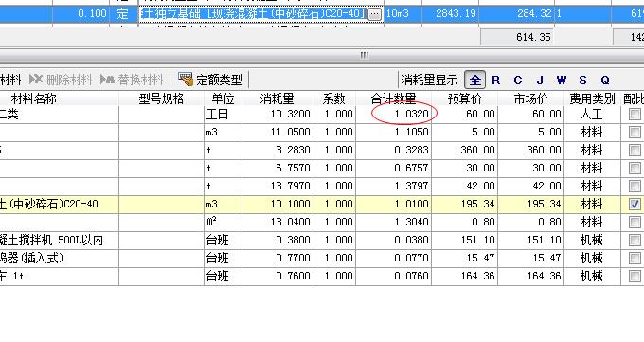Select the 0.80 budget price cell
The width and height of the screenshot is (644, 342).
coord(464,222)
